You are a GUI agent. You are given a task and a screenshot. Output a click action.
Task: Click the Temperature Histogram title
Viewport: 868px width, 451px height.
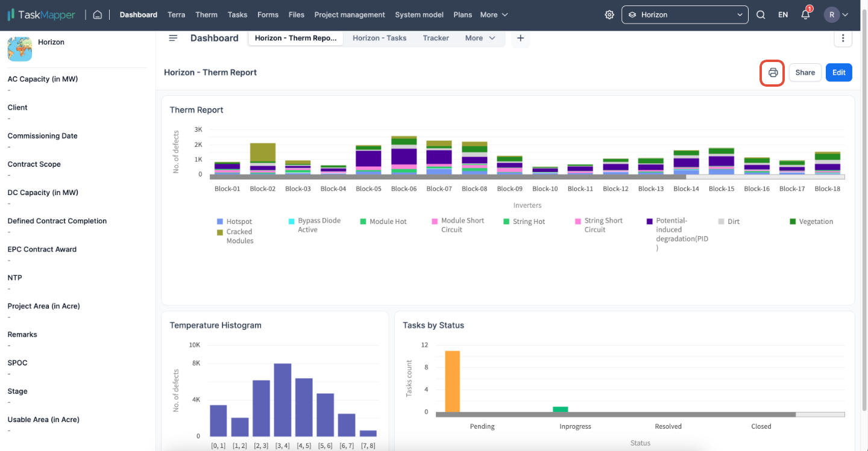click(216, 325)
